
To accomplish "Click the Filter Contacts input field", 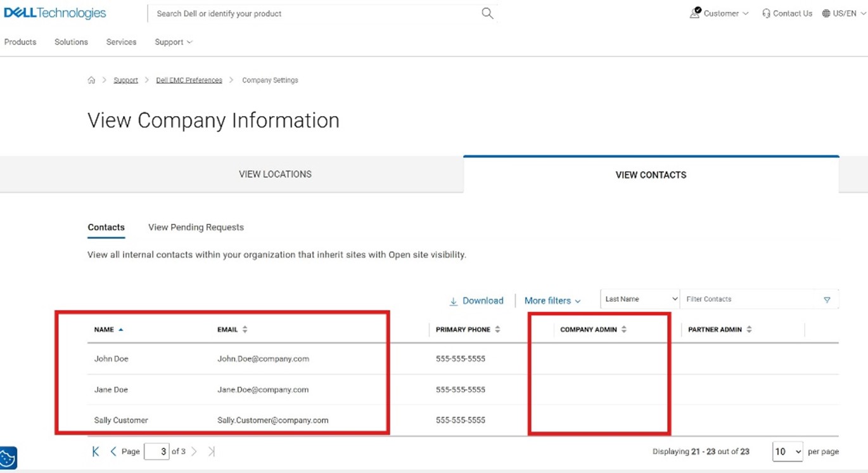I will (748, 299).
